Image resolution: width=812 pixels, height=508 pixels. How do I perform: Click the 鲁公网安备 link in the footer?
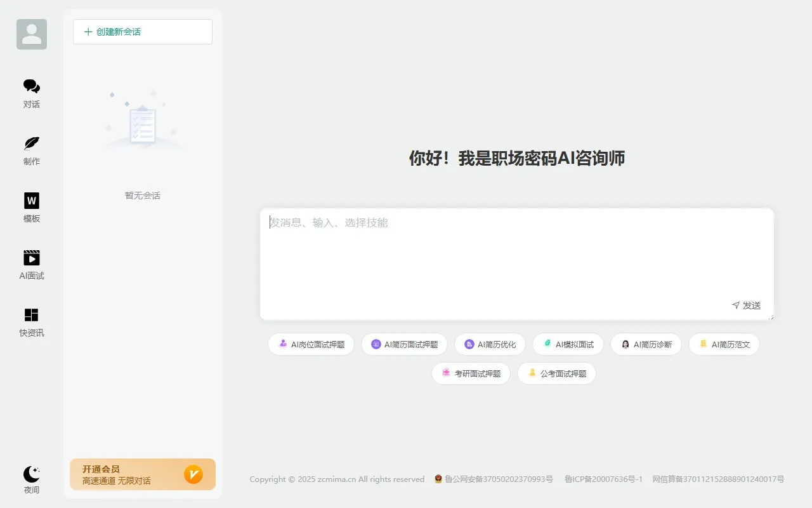pos(495,479)
